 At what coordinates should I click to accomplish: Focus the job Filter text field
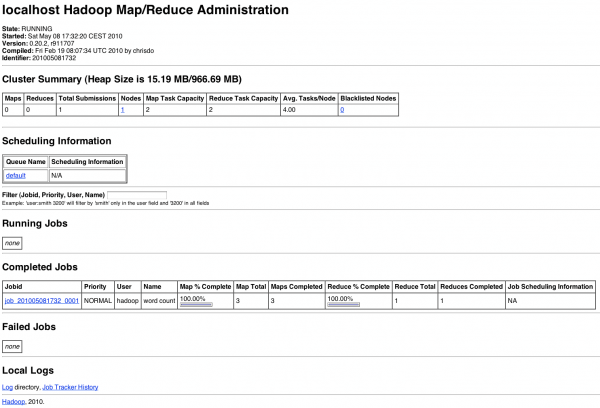pos(137,195)
